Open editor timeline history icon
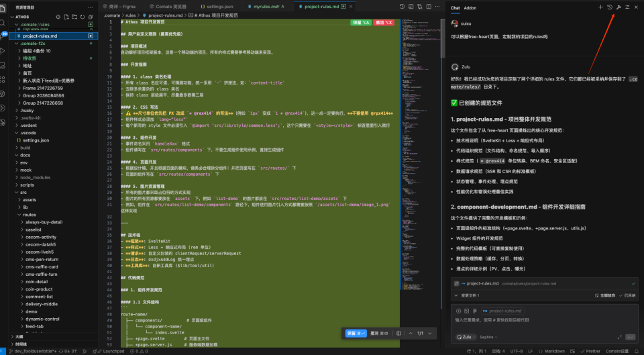 pyautogui.click(x=402, y=7)
